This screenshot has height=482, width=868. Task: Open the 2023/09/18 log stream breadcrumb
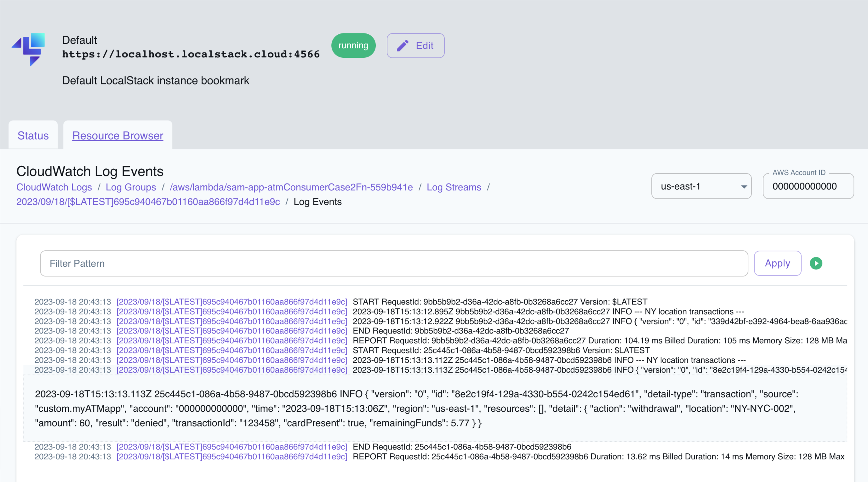[x=148, y=202]
